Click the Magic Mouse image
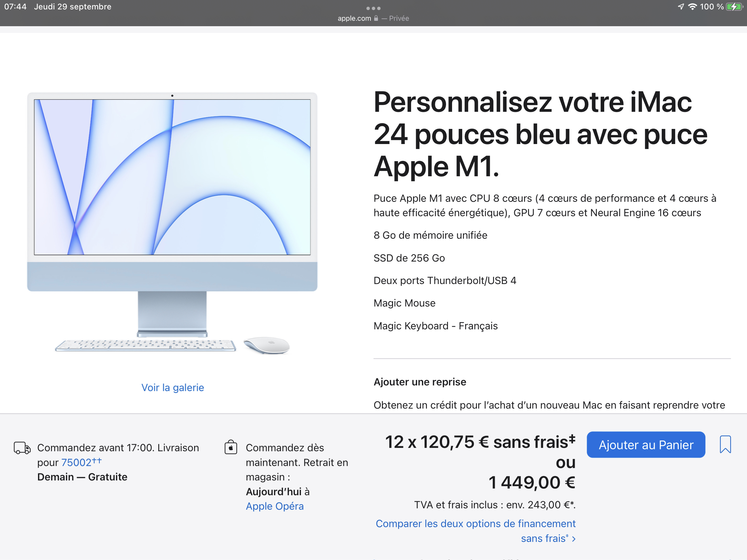This screenshot has width=747, height=560. tap(267, 345)
